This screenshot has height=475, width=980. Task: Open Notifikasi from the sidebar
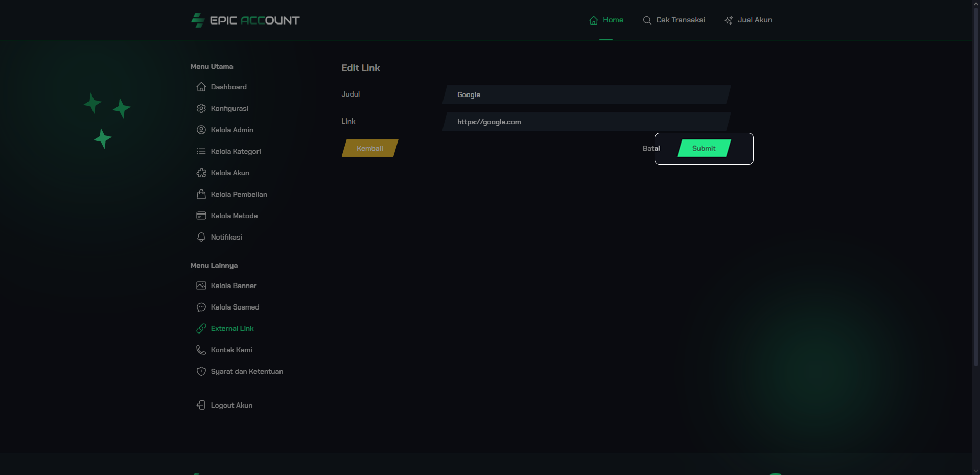[x=220, y=237]
